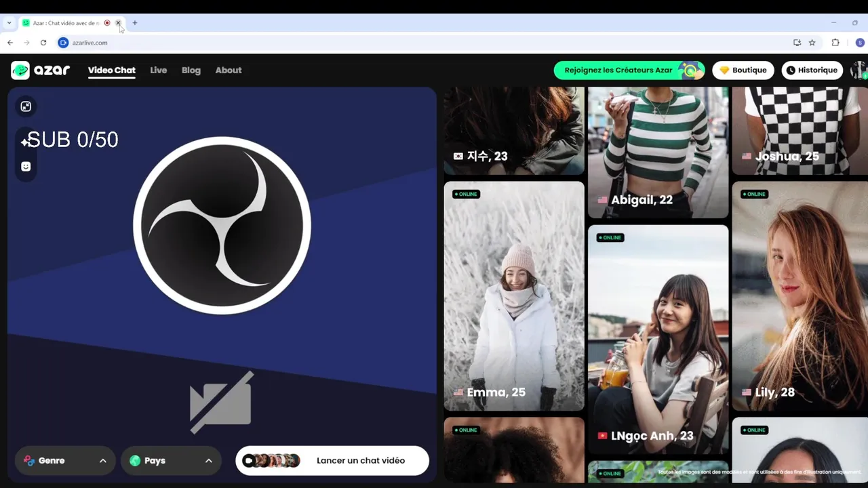Open the browser extensions puzzle icon
The image size is (868, 488).
click(x=835, y=42)
